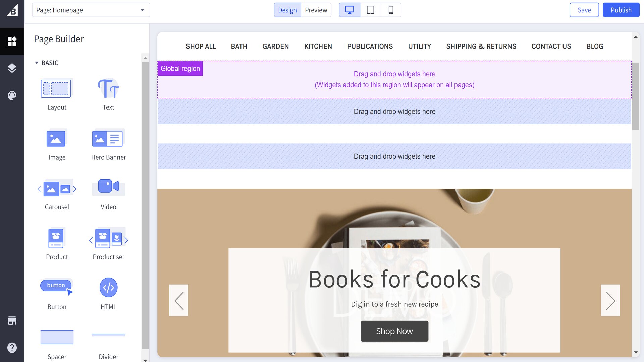Image resolution: width=644 pixels, height=362 pixels.
Task: Click the second blue widget drop zone
Action: (394, 156)
